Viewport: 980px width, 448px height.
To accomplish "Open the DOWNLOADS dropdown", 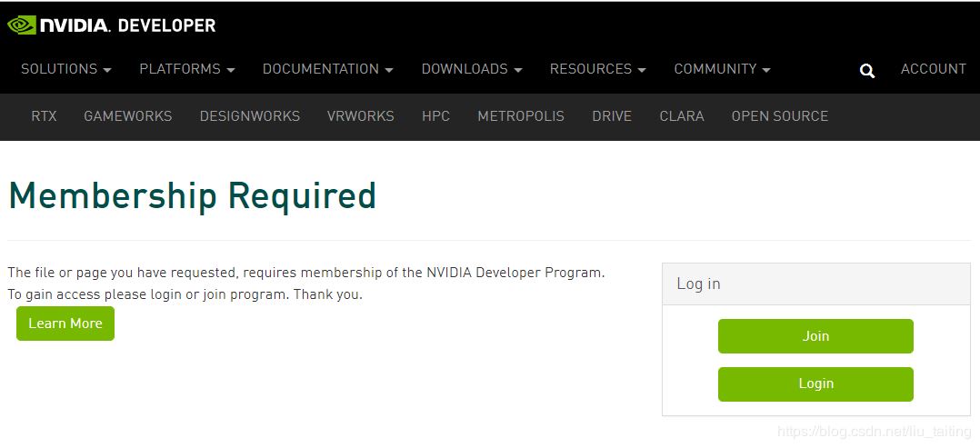I will 472,69.
